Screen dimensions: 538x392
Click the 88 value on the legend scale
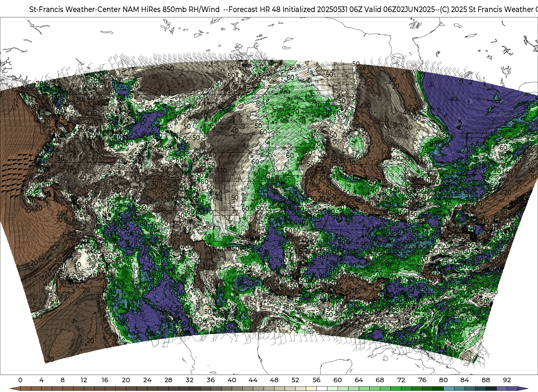486,380
